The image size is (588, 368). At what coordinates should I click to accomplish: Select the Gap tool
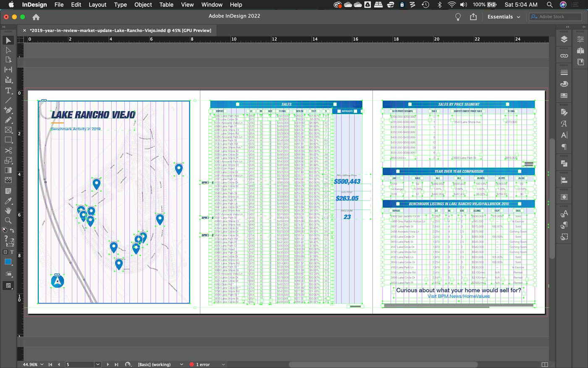tap(8, 70)
